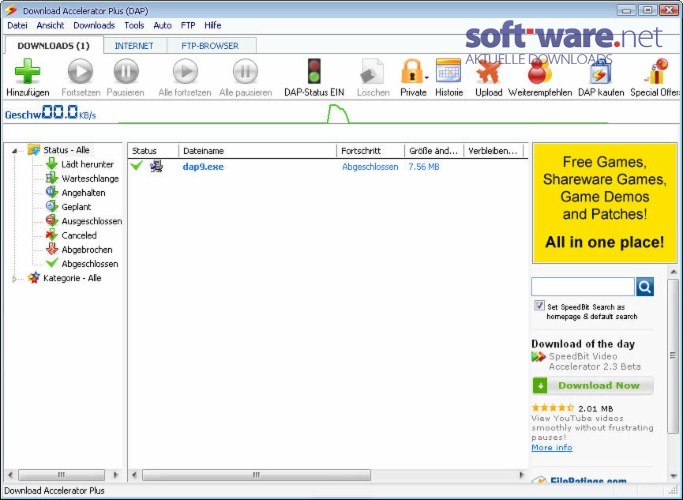Select the Abgebrochen filter

(x=87, y=250)
